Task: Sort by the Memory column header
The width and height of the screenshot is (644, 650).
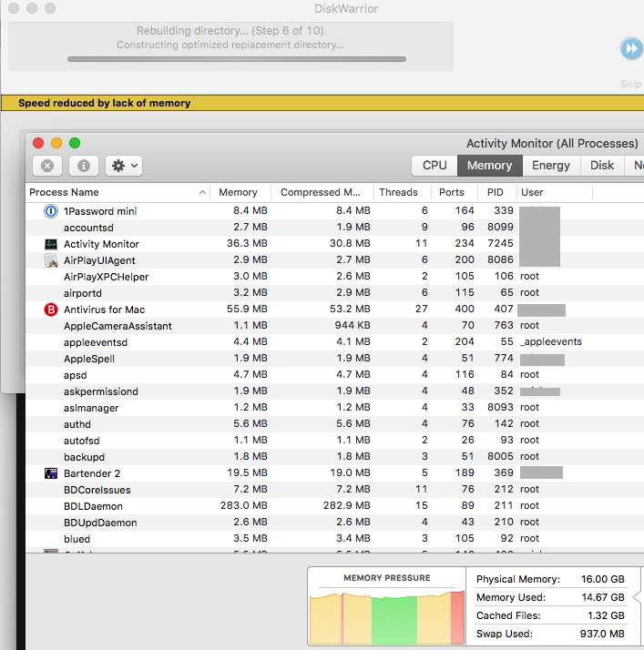Action: 240,192
